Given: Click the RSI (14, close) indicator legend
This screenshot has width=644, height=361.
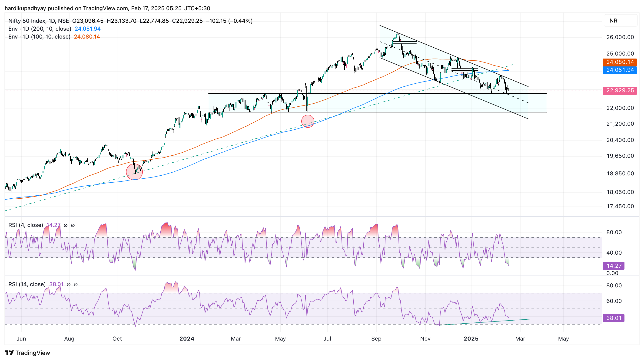Looking at the screenshot, I should [27, 284].
